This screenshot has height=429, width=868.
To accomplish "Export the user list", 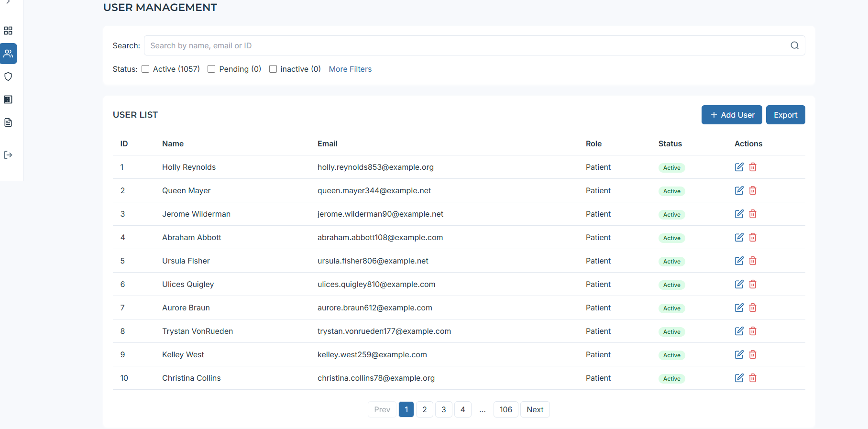I will point(785,115).
